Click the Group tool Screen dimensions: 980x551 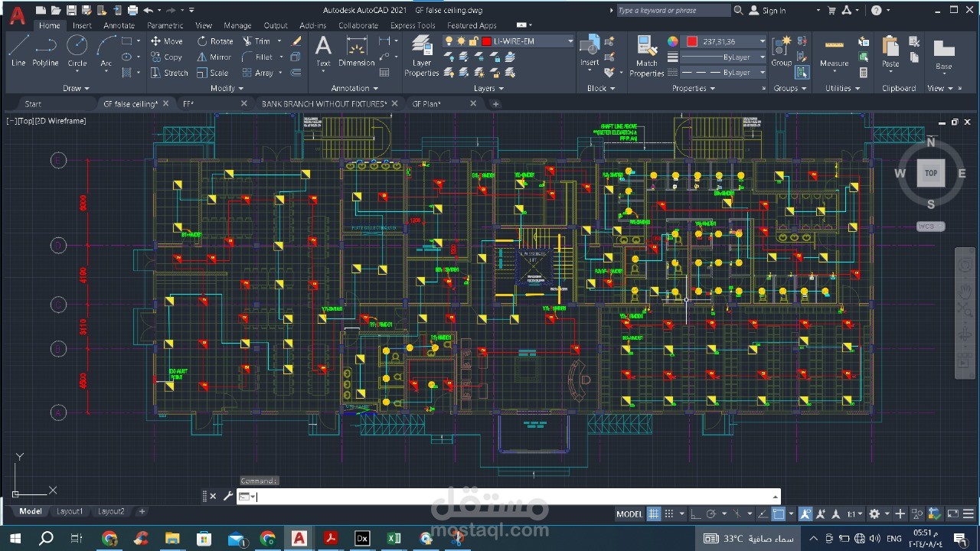782,51
